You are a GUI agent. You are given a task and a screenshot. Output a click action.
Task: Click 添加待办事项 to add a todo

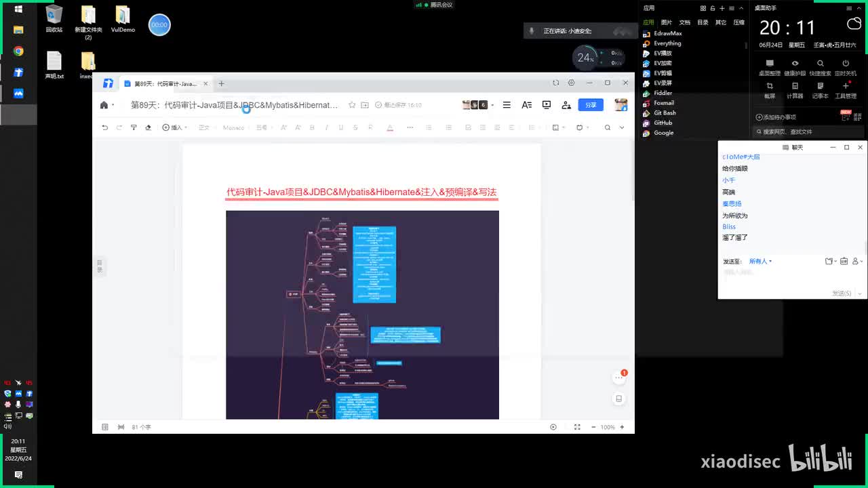tap(776, 117)
